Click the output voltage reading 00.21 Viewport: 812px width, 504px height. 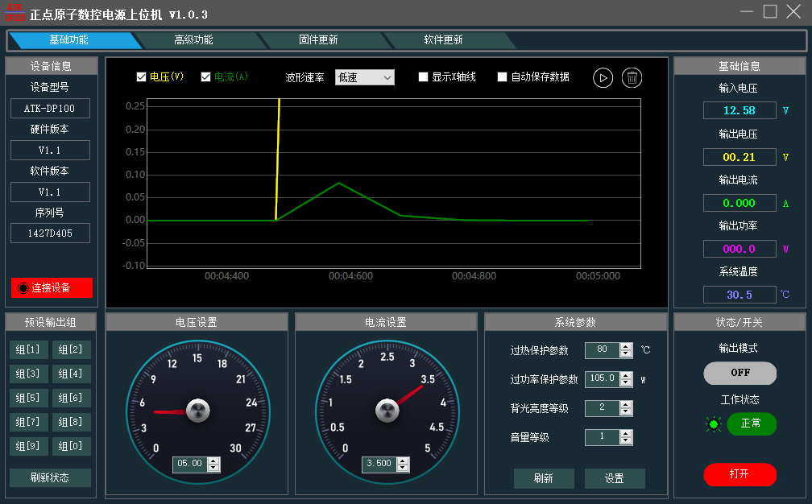pyautogui.click(x=739, y=157)
